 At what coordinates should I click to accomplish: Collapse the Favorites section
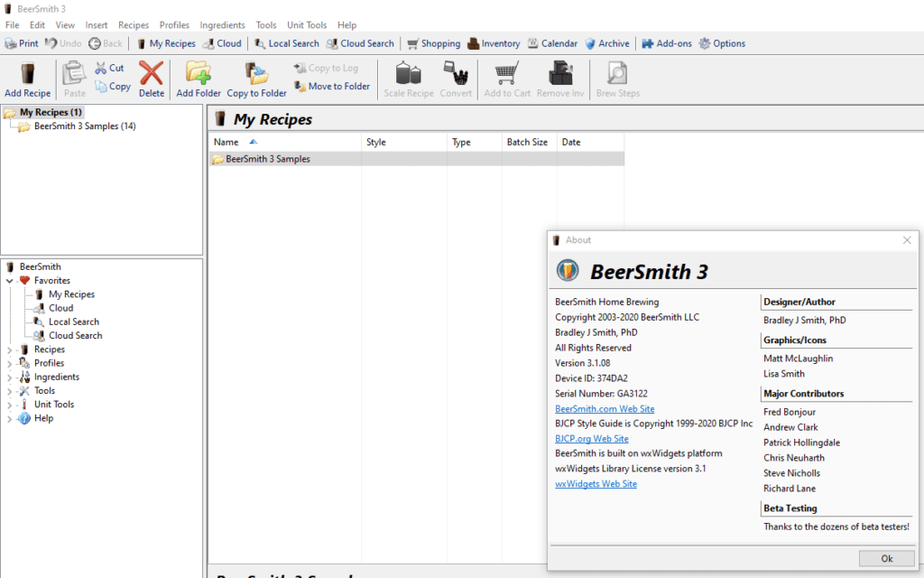pos(9,280)
